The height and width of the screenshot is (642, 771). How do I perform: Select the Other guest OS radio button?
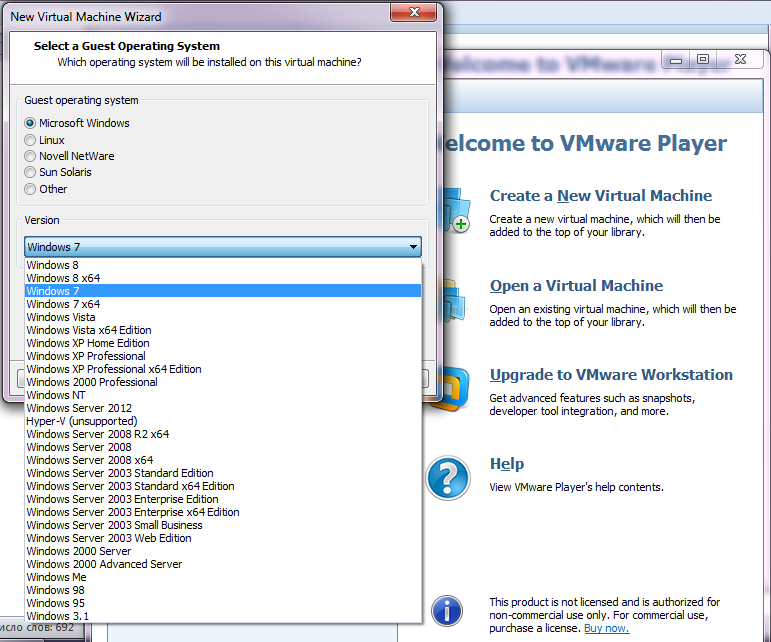coord(30,189)
